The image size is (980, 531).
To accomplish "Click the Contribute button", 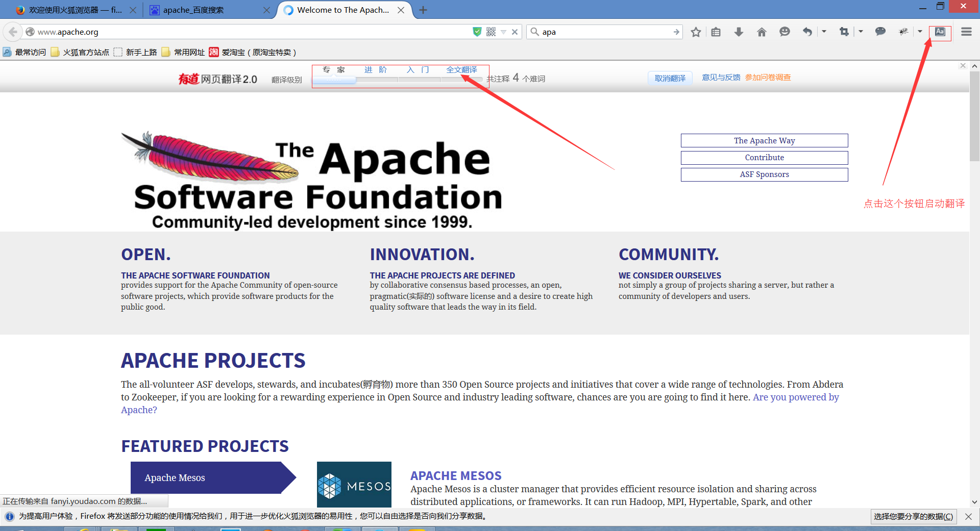I will [x=764, y=157].
